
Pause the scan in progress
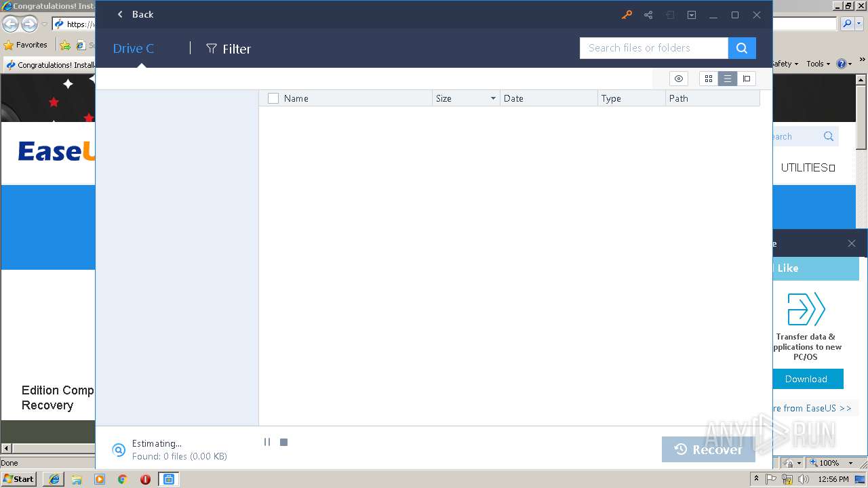click(x=267, y=442)
